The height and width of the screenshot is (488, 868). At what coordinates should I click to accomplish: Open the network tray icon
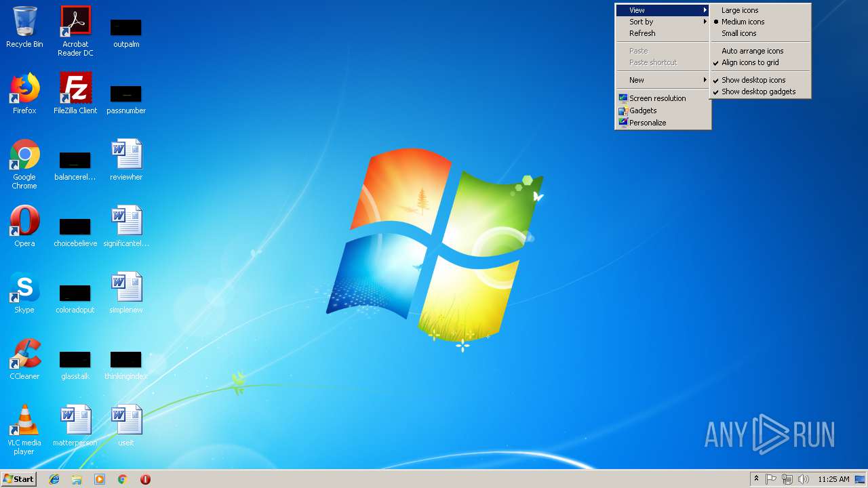point(787,479)
